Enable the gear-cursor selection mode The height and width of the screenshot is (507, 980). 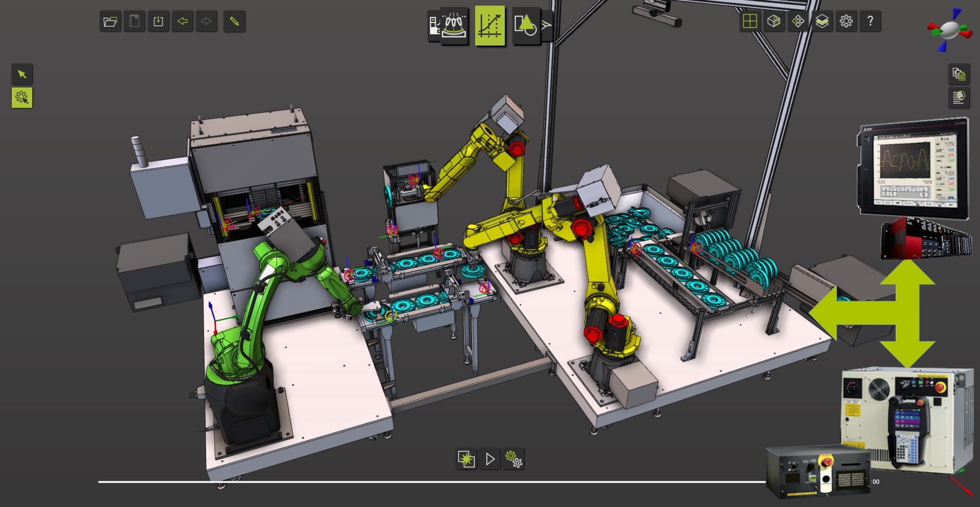(x=21, y=97)
